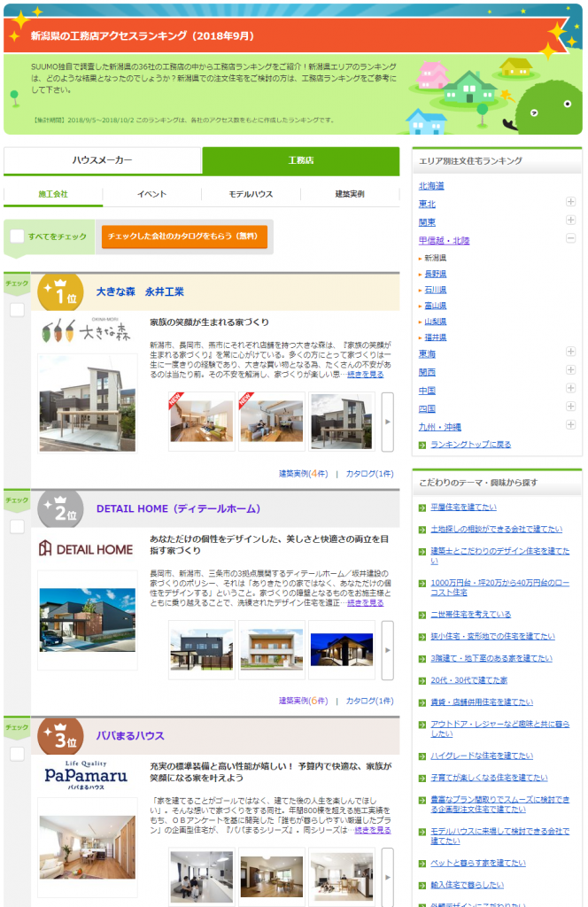This screenshot has width=588, height=907.
Task: Expand the 九州・沖縄 region list
Action: point(571,425)
